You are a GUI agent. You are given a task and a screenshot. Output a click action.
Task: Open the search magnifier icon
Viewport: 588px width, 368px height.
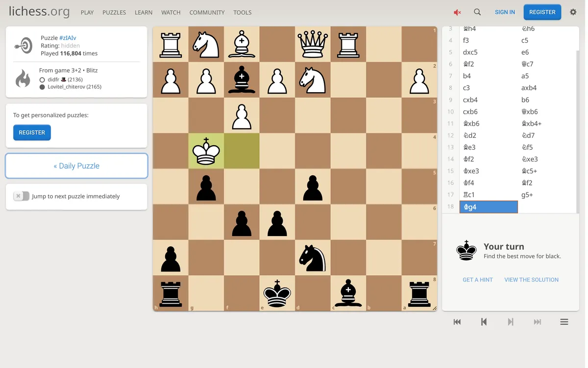[477, 12]
